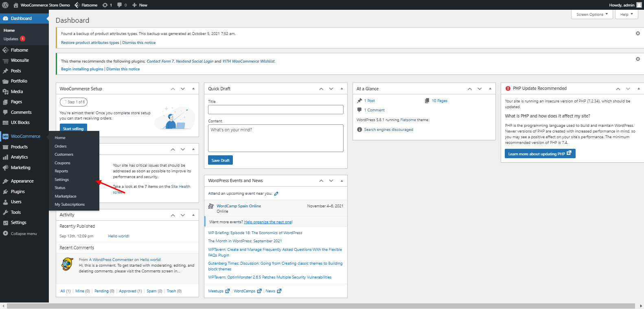Screen dimensions: 644x309
Task: Click the admin avatar at top right
Action: click(639, 5)
